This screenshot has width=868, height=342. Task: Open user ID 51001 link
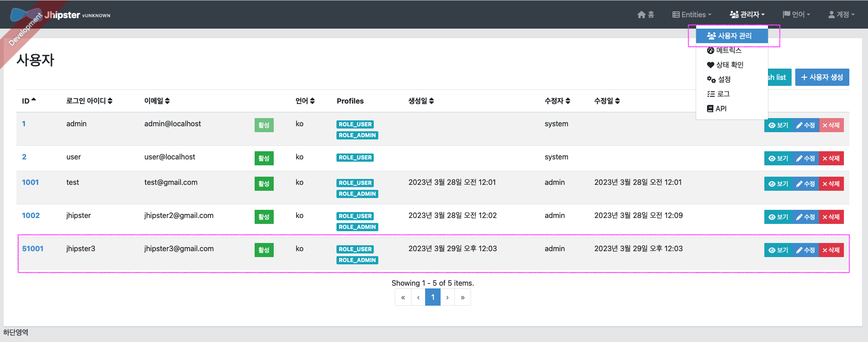tap(33, 248)
